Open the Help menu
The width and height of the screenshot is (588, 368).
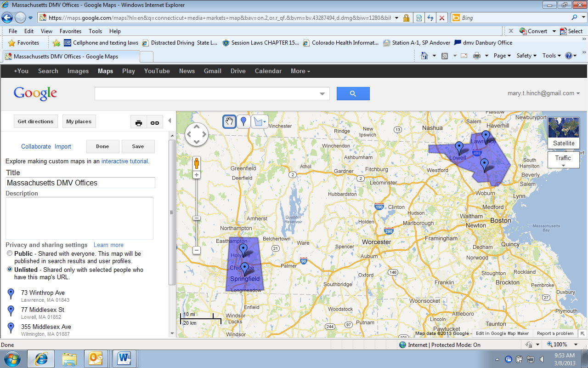115,31
